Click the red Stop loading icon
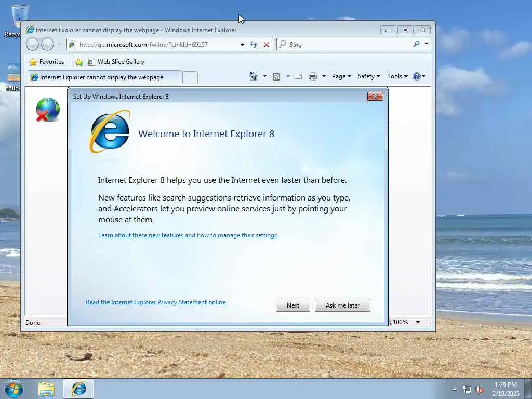532x399 pixels. (x=267, y=45)
